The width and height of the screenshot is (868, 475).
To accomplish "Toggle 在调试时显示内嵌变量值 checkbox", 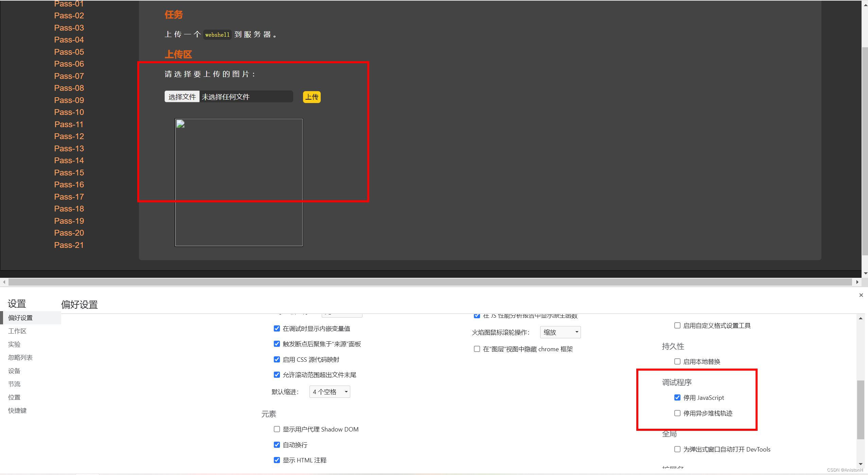I will click(x=277, y=328).
